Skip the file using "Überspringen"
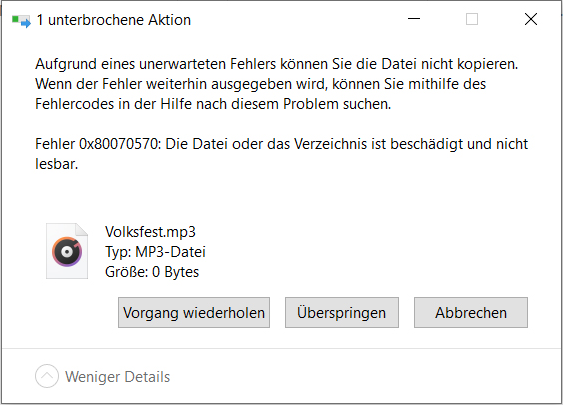563x405 pixels. coord(342,312)
